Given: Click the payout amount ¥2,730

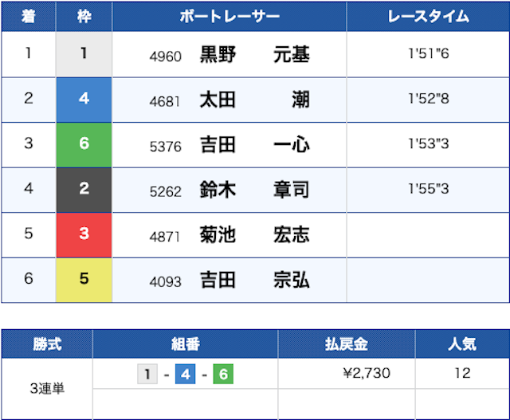Looking at the screenshot, I should pyautogui.click(x=365, y=373).
